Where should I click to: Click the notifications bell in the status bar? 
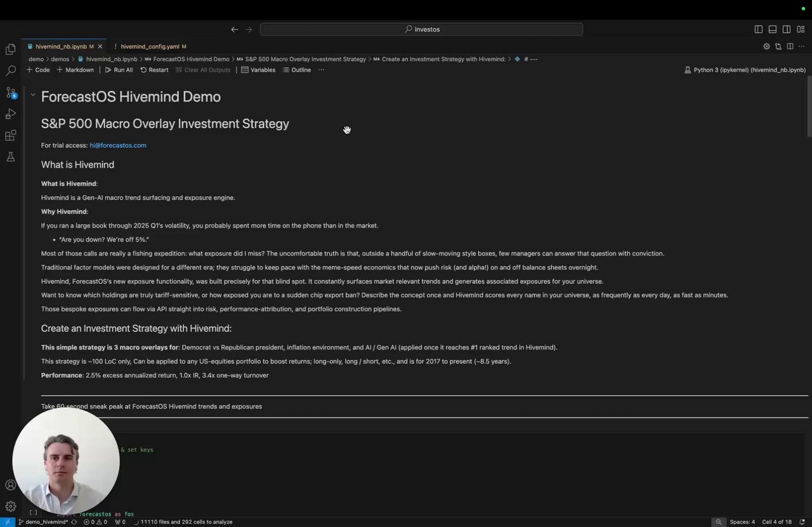point(802,522)
